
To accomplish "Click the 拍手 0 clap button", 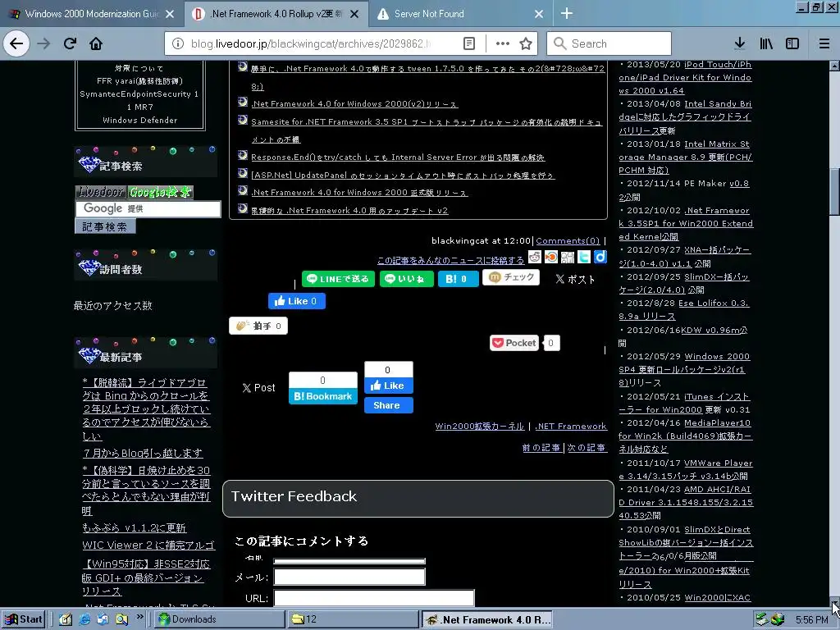I will [258, 326].
